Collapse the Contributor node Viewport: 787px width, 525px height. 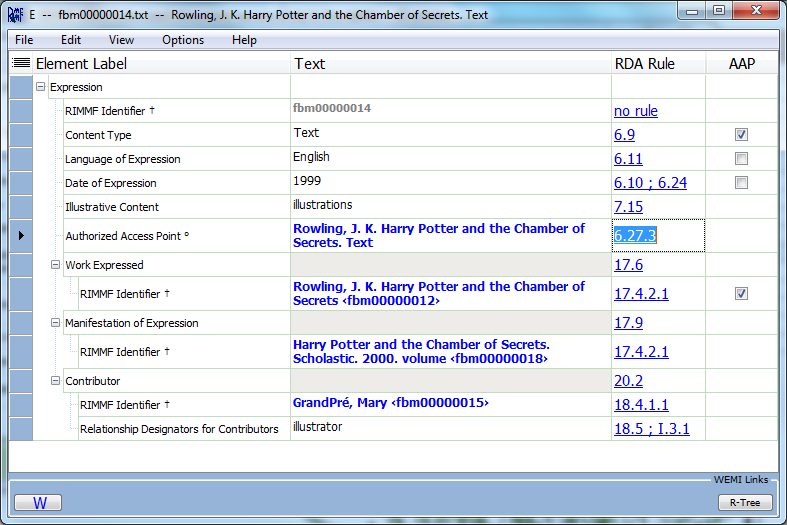click(x=55, y=381)
